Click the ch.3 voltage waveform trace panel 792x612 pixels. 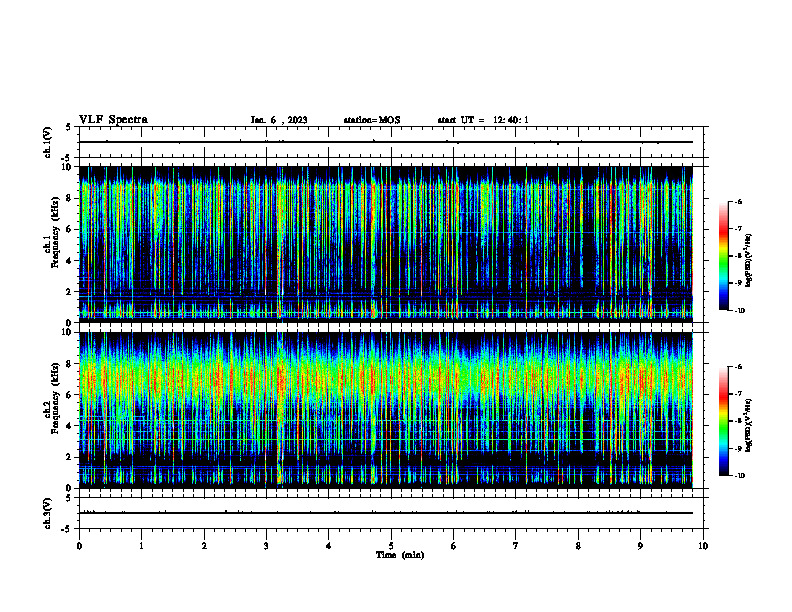391,513
